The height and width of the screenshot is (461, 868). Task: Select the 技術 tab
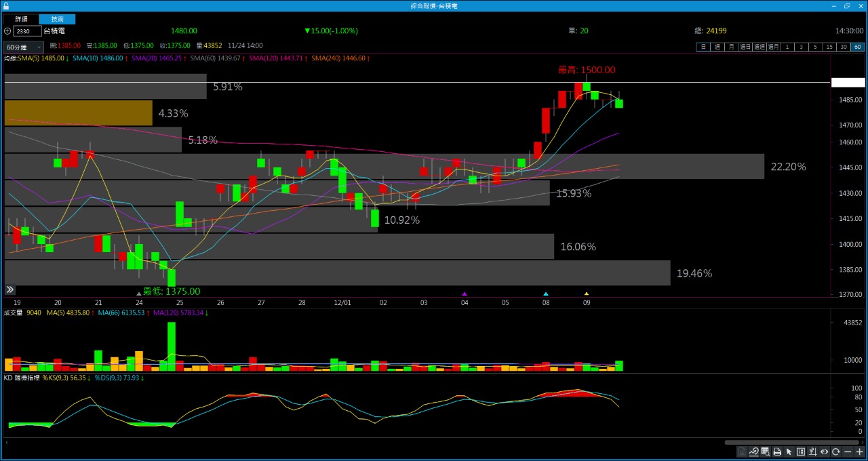58,19
